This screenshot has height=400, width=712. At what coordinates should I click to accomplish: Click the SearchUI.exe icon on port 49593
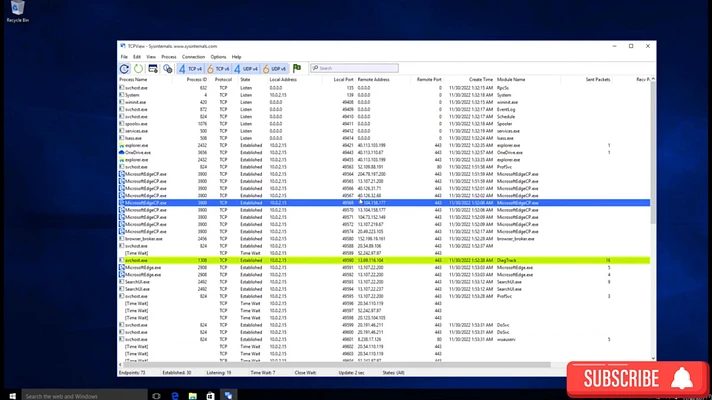click(x=121, y=282)
